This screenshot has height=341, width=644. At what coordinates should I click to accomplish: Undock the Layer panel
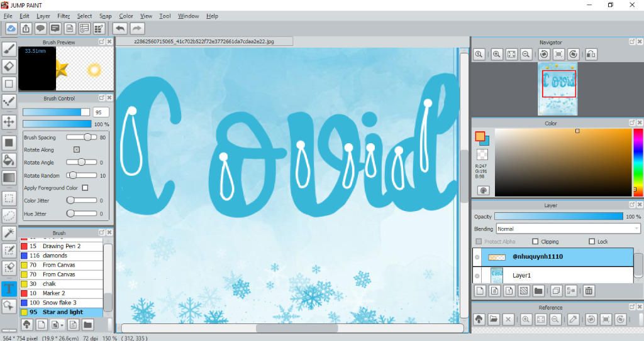(x=632, y=205)
